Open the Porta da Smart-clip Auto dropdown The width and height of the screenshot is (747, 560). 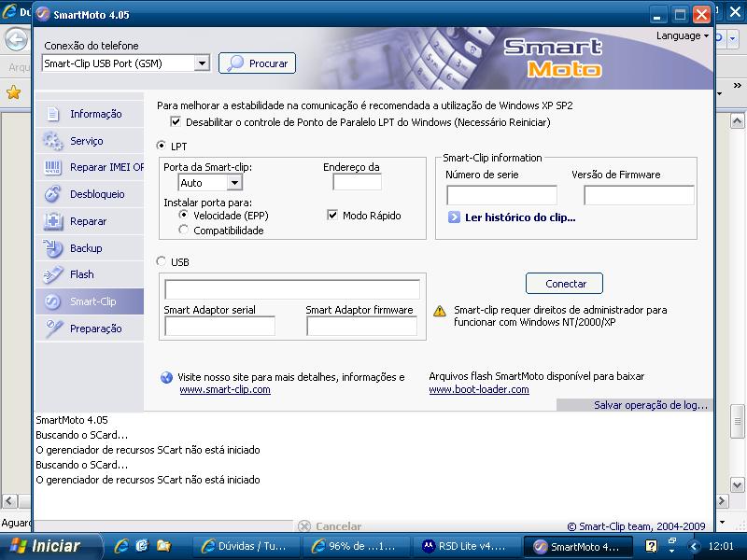(233, 183)
